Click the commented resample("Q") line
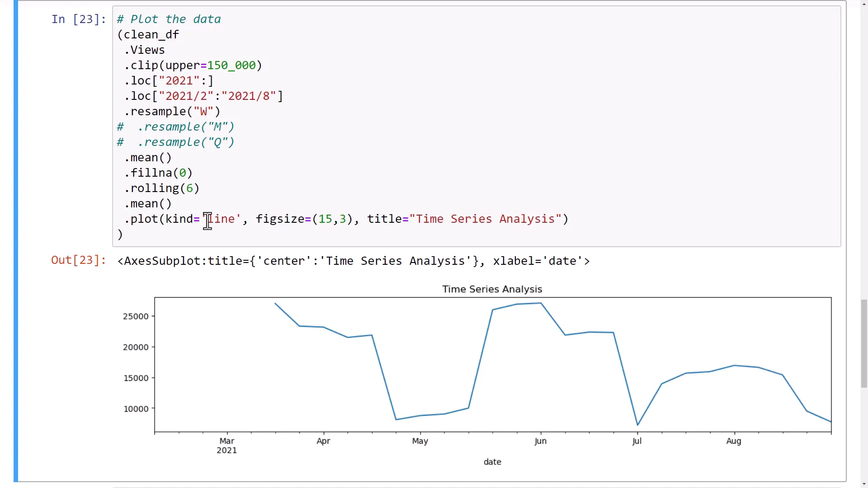The image size is (868, 488). click(175, 142)
